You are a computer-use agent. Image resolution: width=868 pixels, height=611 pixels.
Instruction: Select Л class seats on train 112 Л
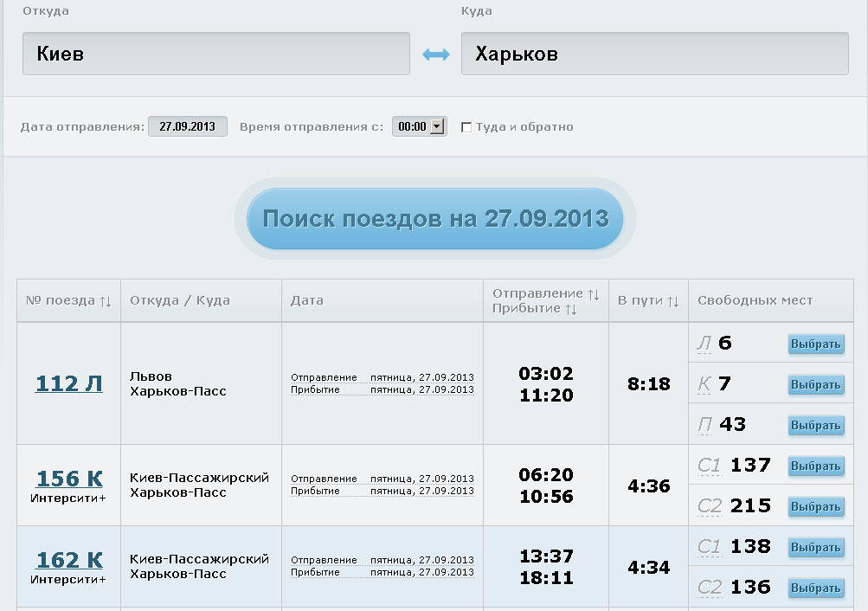coord(815,344)
